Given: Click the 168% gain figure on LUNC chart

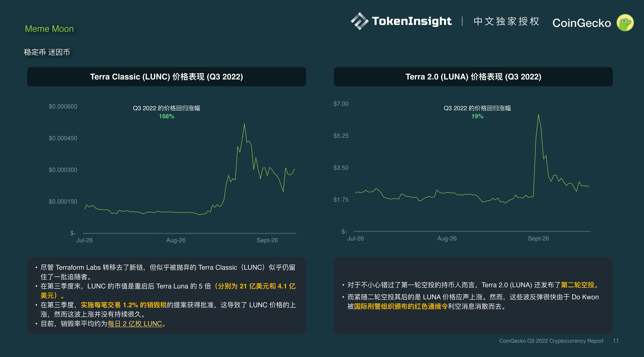Looking at the screenshot, I should tap(166, 116).
